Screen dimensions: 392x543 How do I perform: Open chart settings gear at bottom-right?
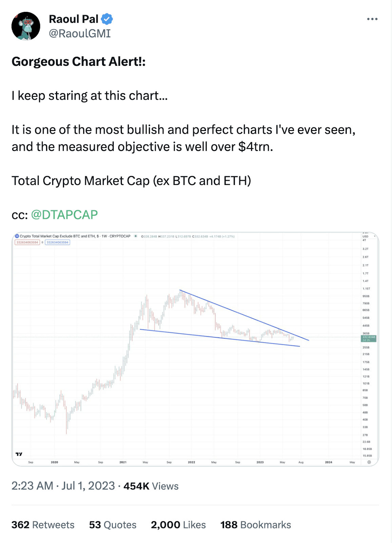click(x=369, y=462)
